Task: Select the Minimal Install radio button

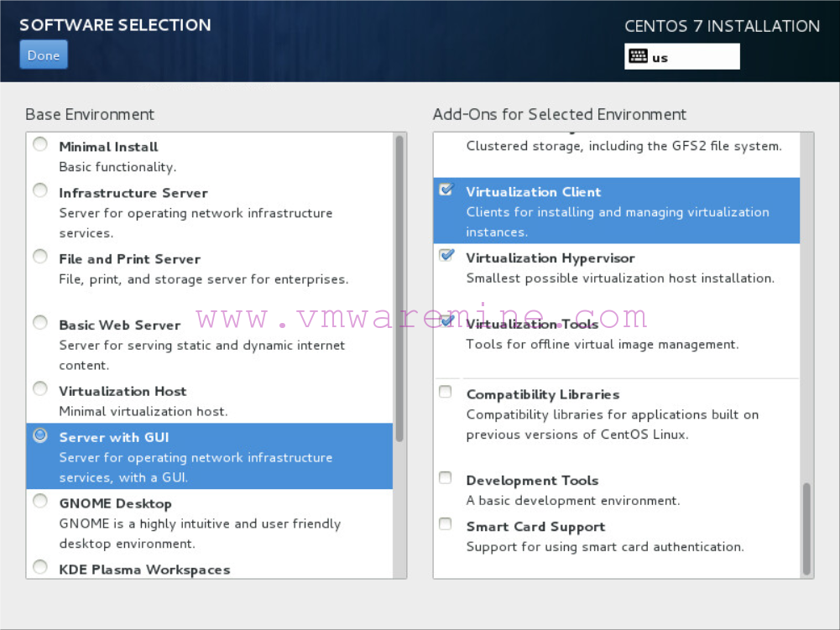Action: click(40, 144)
